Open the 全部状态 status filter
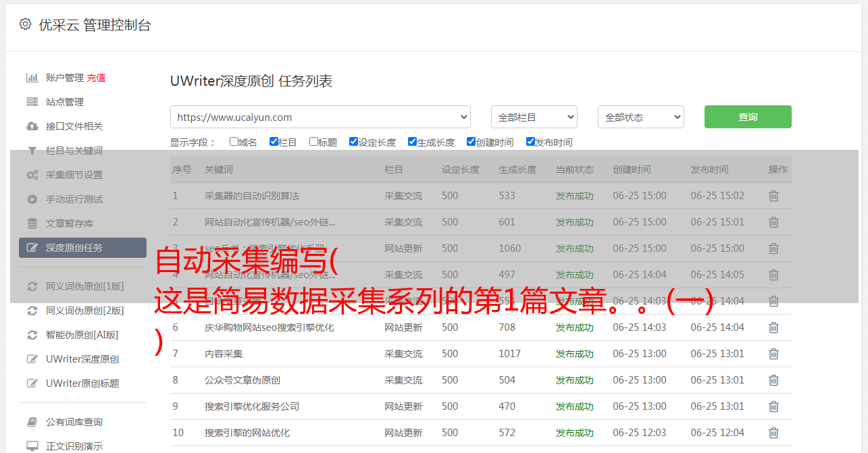Image resolution: width=868 pixels, height=453 pixels. [x=640, y=117]
